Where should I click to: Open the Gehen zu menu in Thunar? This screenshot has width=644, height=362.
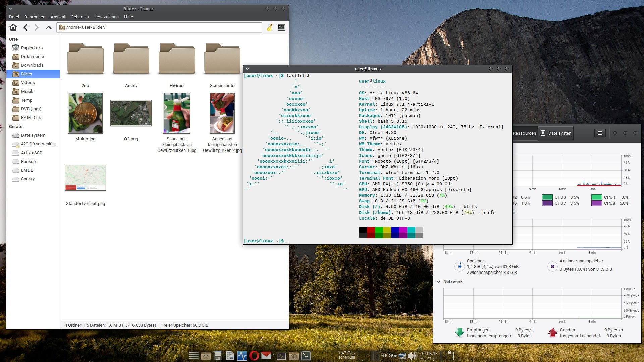click(80, 17)
